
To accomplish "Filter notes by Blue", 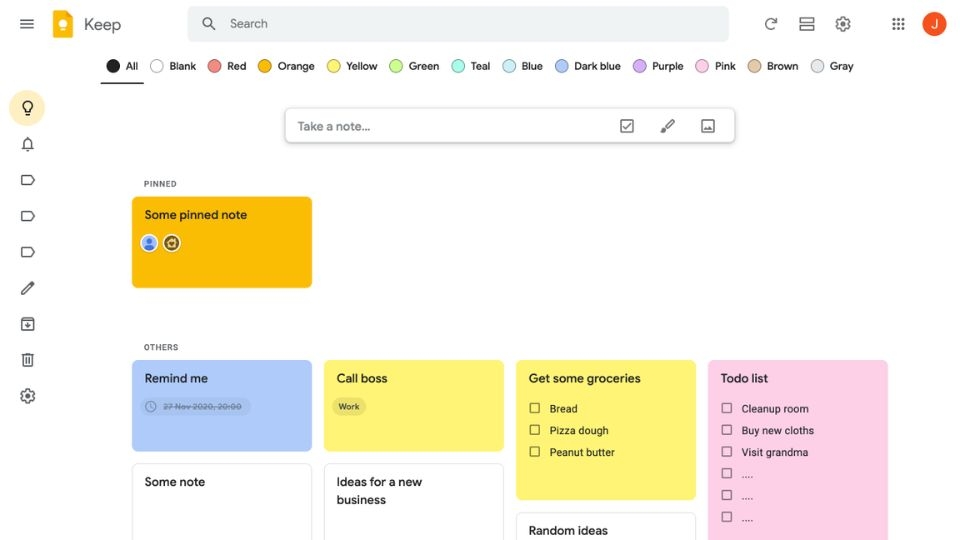I will pyautogui.click(x=522, y=66).
